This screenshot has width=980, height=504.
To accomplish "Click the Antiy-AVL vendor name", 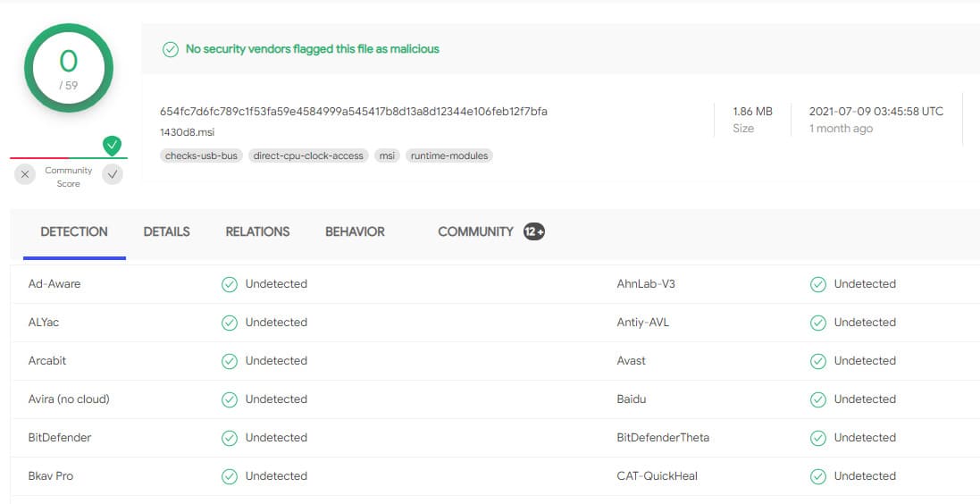I will tap(642, 323).
